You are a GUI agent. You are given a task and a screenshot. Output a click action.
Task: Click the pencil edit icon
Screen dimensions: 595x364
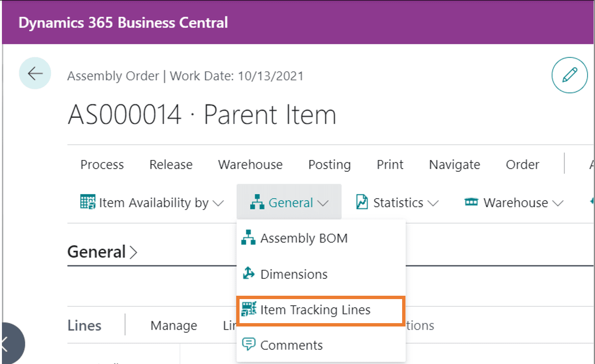click(570, 75)
